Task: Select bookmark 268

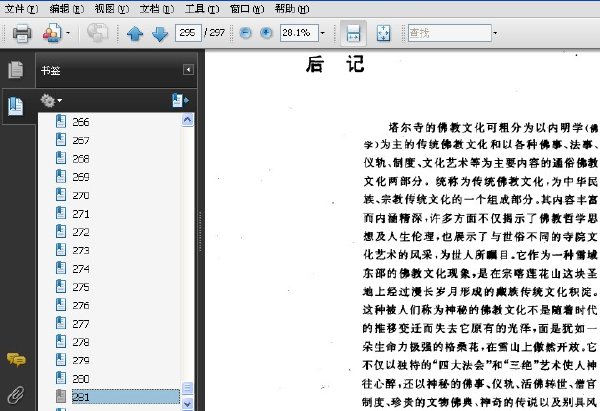Action: [x=81, y=159]
